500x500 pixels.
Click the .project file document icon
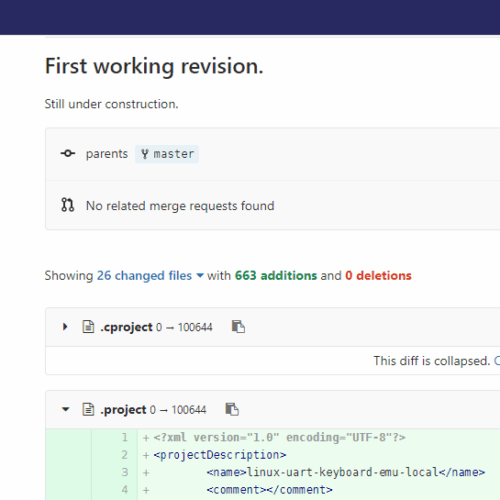point(88,409)
